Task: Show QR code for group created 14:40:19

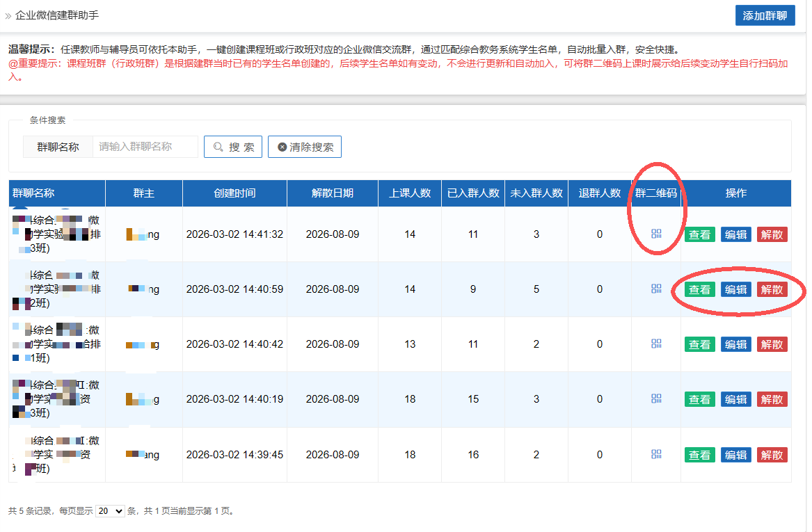Action: coord(656,398)
